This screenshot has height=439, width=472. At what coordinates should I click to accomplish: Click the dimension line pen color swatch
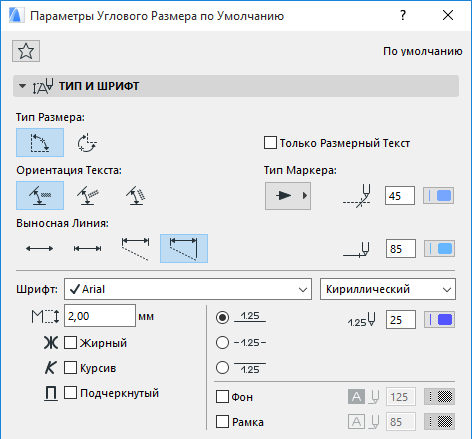(x=439, y=249)
